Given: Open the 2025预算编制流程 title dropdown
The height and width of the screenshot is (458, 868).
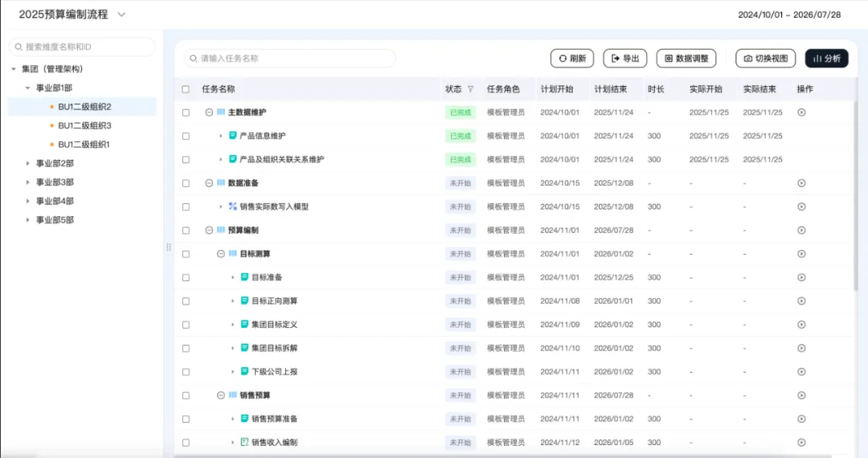Looking at the screenshot, I should (x=122, y=15).
